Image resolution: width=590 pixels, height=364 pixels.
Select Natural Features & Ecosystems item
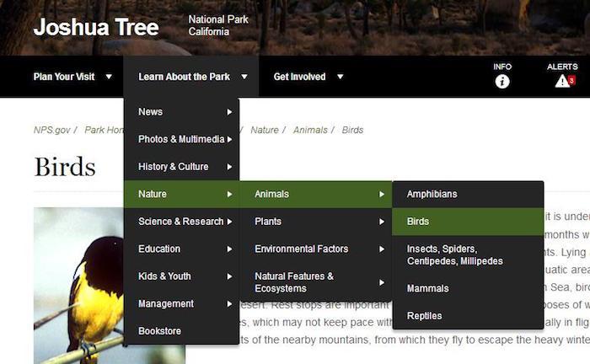315,282
